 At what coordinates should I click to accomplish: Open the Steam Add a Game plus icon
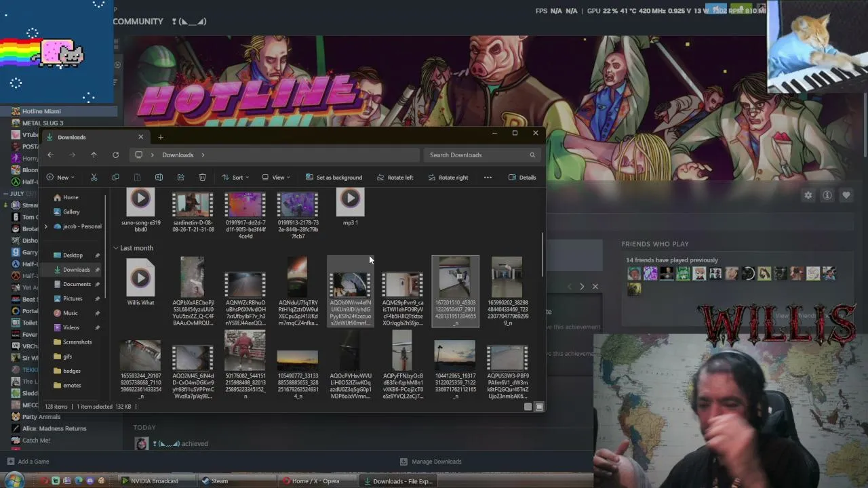pyautogui.click(x=10, y=462)
